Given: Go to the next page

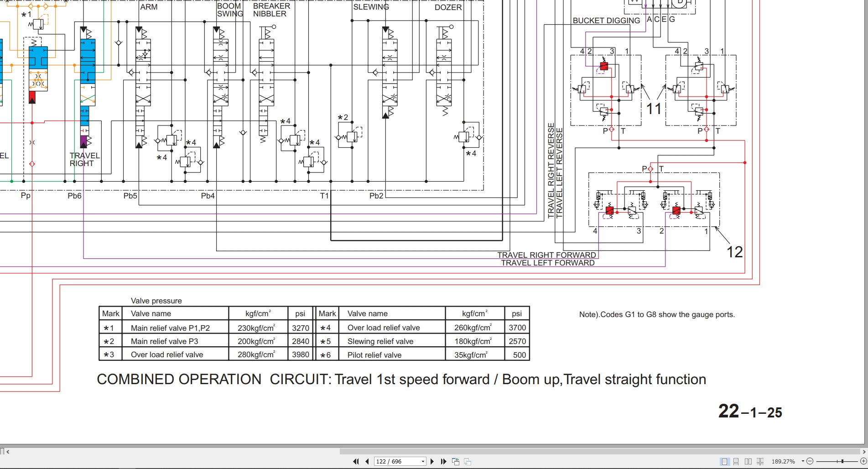Looking at the screenshot, I should tap(432, 462).
